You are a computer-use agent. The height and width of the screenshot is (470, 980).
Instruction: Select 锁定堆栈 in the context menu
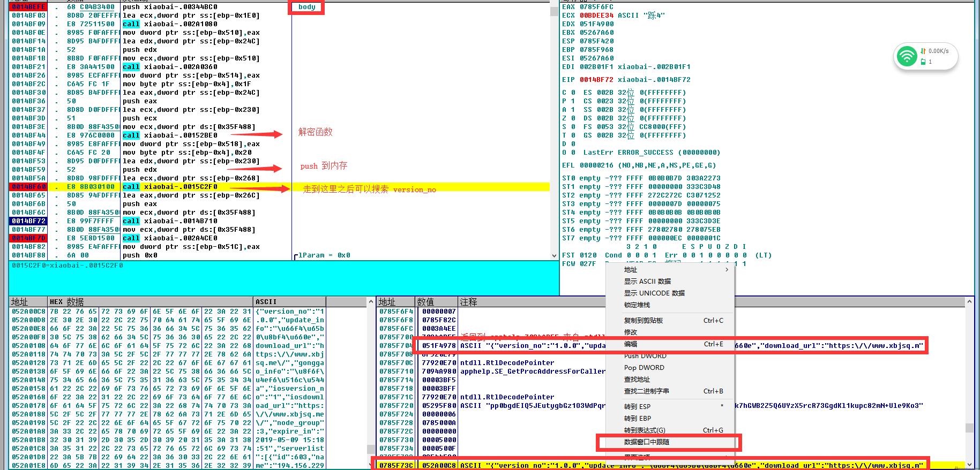[x=637, y=305]
